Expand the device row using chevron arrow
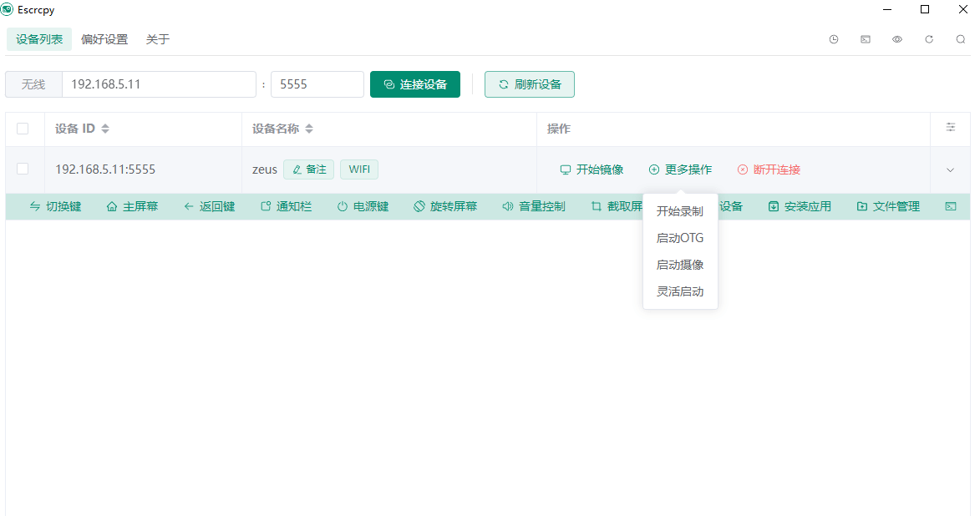Viewport: 980px width, 516px height. [x=950, y=170]
